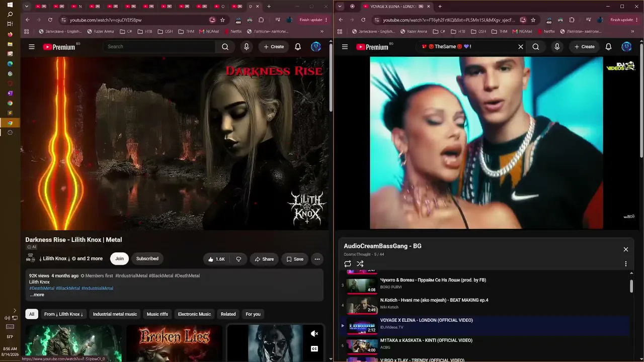644x362 pixels.
Task: Launch Microsoft Edge from the taskbar
Action: click(10, 64)
